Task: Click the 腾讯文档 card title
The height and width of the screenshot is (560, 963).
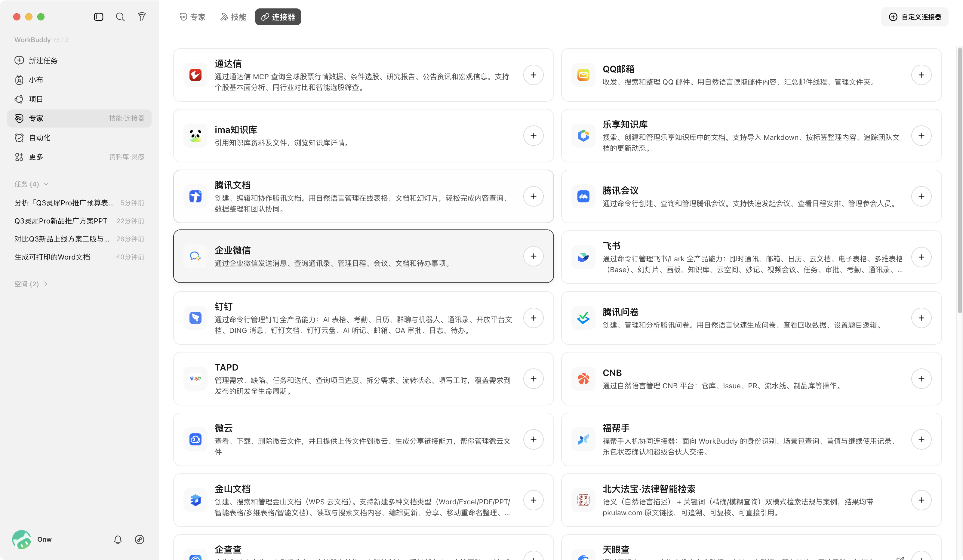Action: pos(232,185)
